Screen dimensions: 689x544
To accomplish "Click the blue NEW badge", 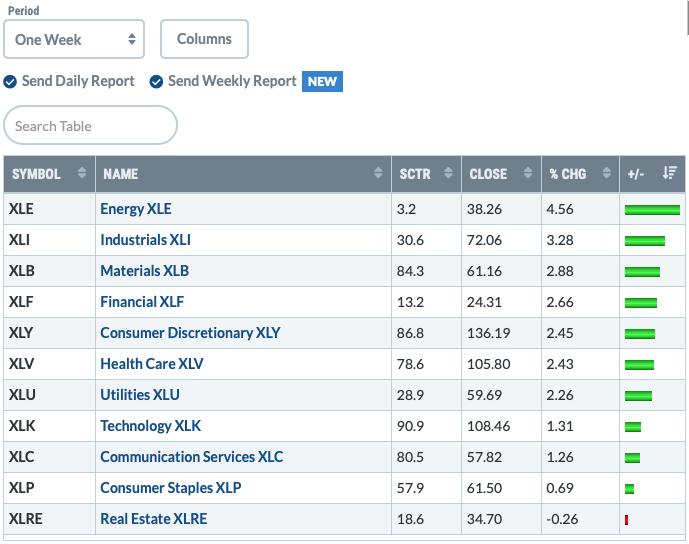I will [322, 81].
